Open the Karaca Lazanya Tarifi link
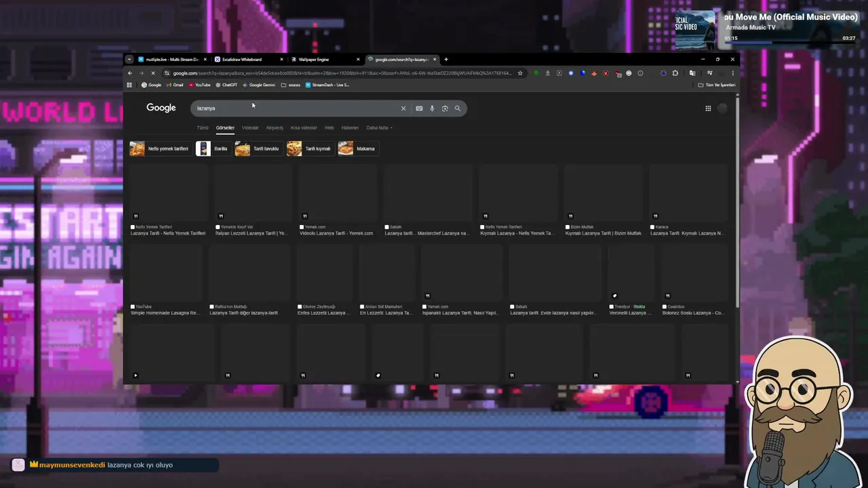Image resolution: width=868 pixels, height=488 pixels. 687,233
